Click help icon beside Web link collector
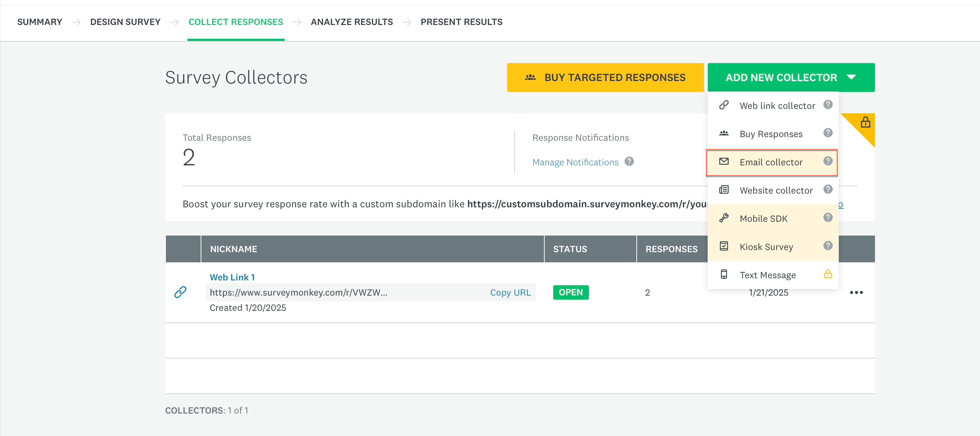This screenshot has height=436, width=980. (x=828, y=105)
